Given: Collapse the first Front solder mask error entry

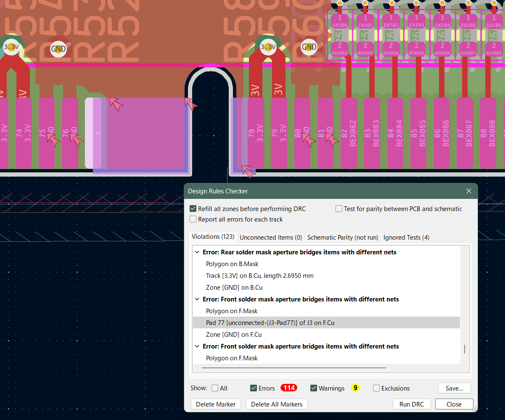Looking at the screenshot, I should pyautogui.click(x=197, y=299).
